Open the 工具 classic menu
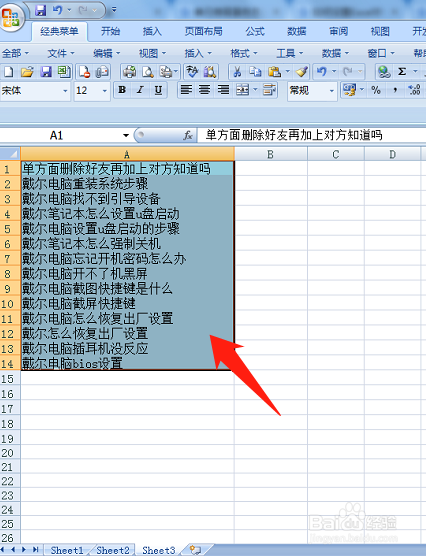 click(289, 54)
